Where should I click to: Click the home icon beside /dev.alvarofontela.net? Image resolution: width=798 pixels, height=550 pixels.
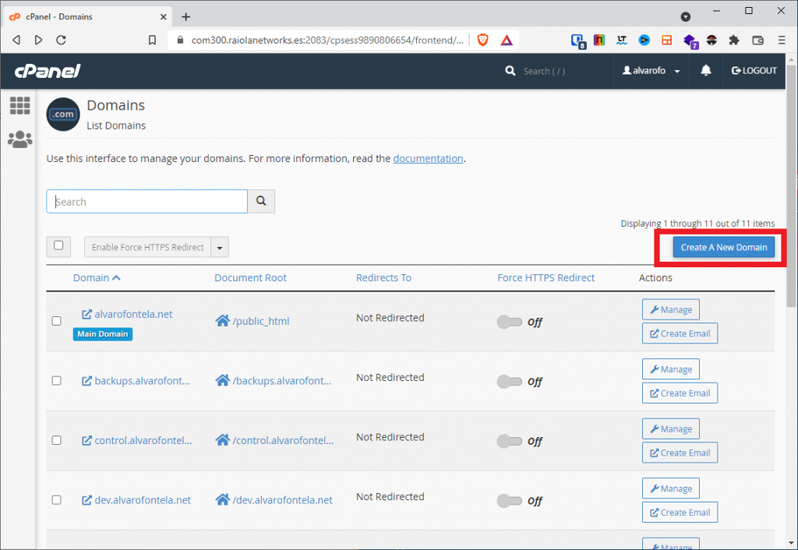tap(222, 500)
